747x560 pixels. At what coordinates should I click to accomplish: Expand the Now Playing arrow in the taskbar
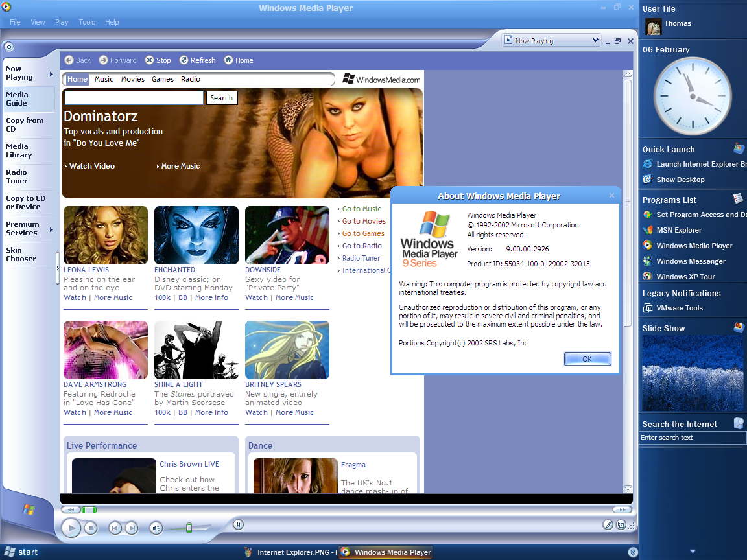coord(51,75)
